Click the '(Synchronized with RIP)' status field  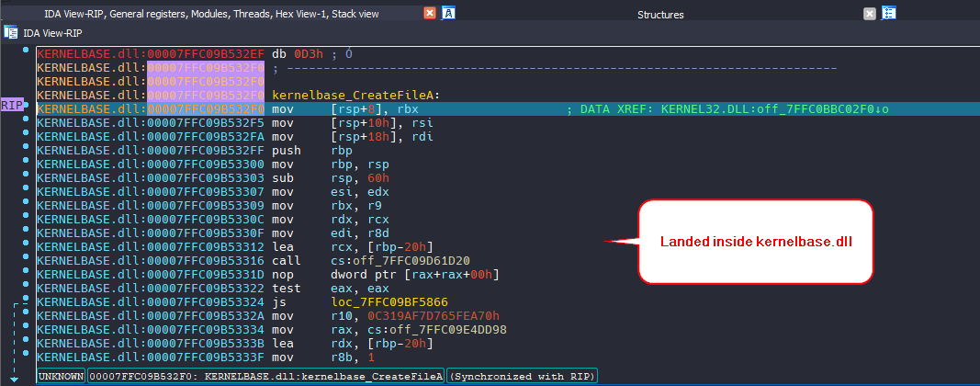coord(524,376)
